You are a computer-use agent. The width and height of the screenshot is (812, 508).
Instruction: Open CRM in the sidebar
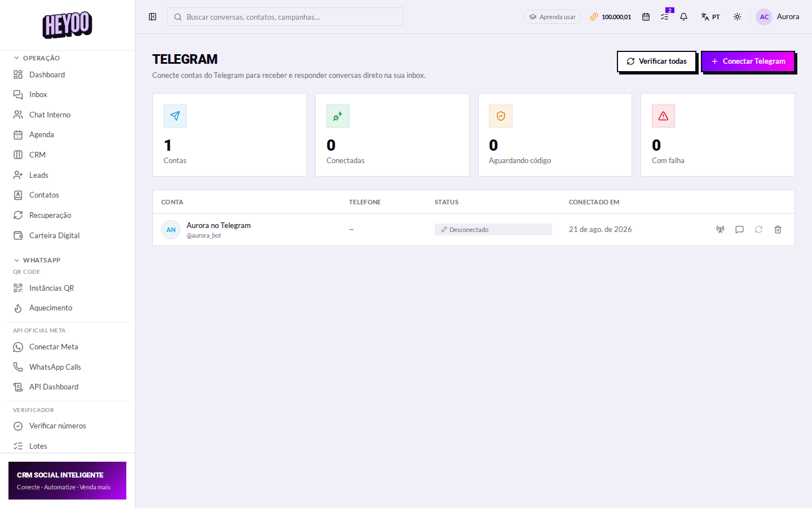(x=68, y=155)
